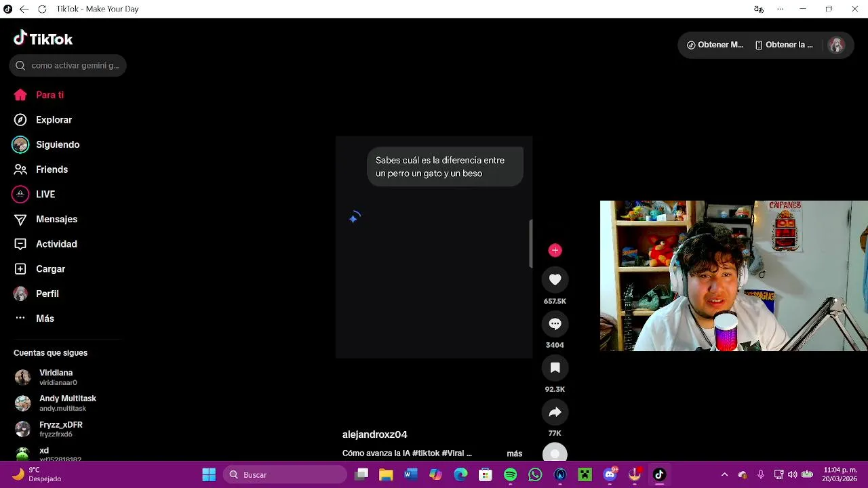Image resolution: width=868 pixels, height=488 pixels.
Task: Show hidden system tray icons
Action: [724, 474]
